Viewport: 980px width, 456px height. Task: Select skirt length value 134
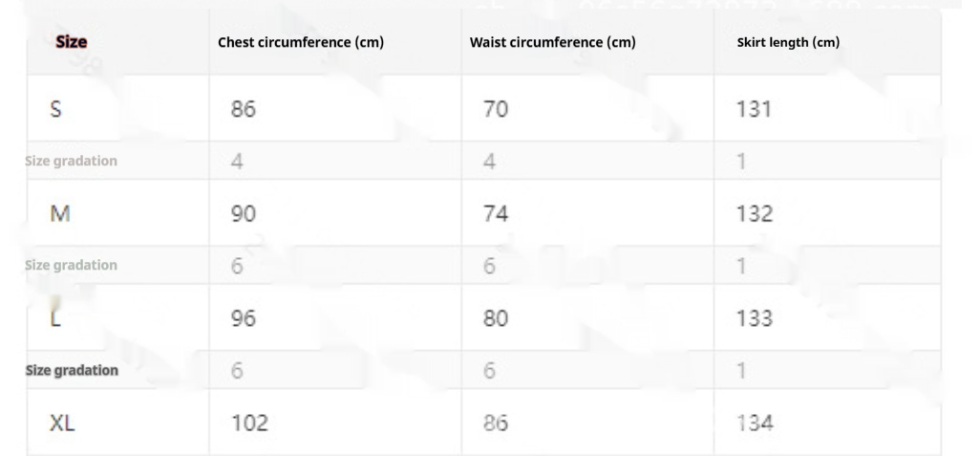click(x=754, y=423)
